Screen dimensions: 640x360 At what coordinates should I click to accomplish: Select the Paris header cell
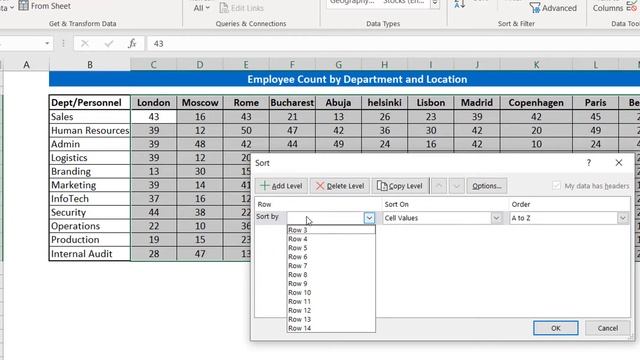click(x=596, y=102)
